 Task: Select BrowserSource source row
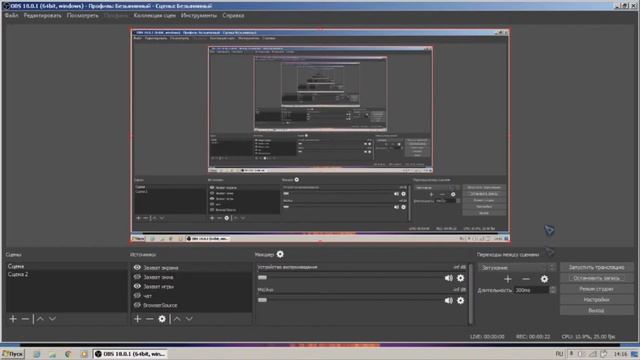click(x=191, y=305)
